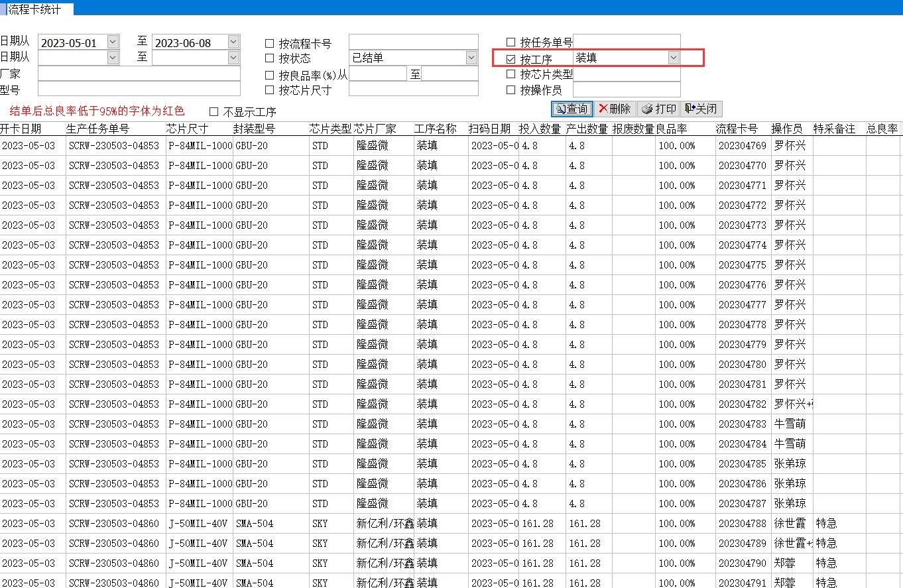Click the 关闭 close button
Screen dimensions: 903x588
click(x=701, y=109)
